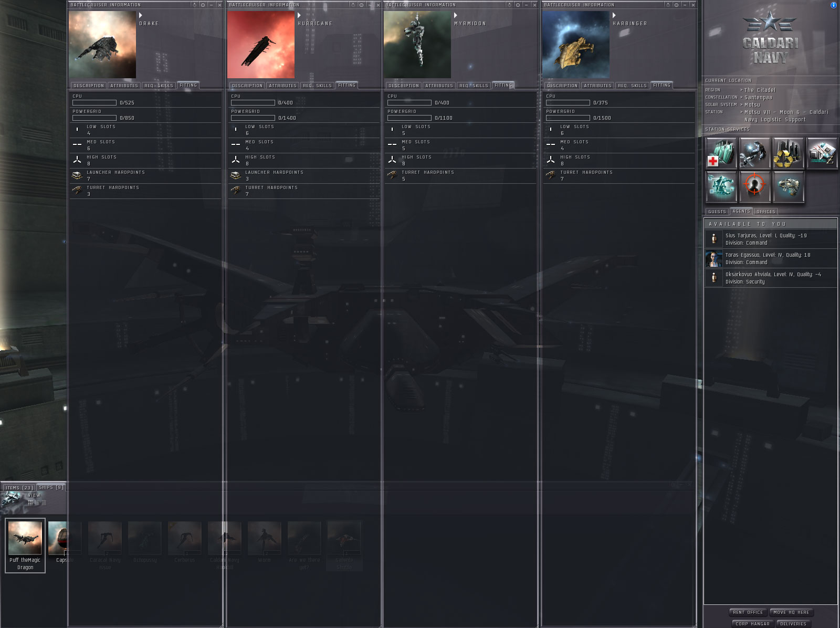Open the Medical clone bay station service
This screenshot has width=840, height=628.
click(721, 153)
